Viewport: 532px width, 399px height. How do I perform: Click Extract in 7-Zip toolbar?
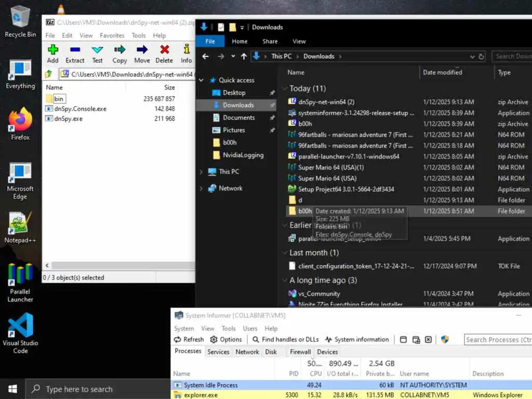coord(75,54)
